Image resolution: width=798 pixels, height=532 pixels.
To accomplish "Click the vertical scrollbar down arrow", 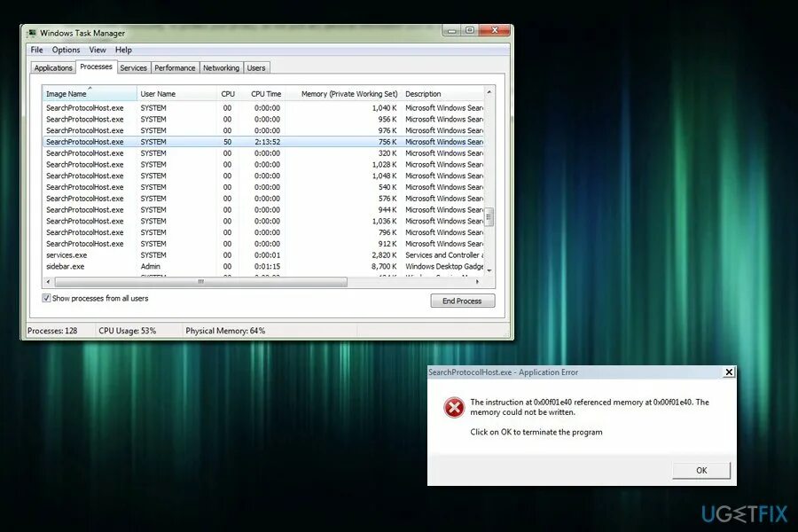I will (489, 270).
